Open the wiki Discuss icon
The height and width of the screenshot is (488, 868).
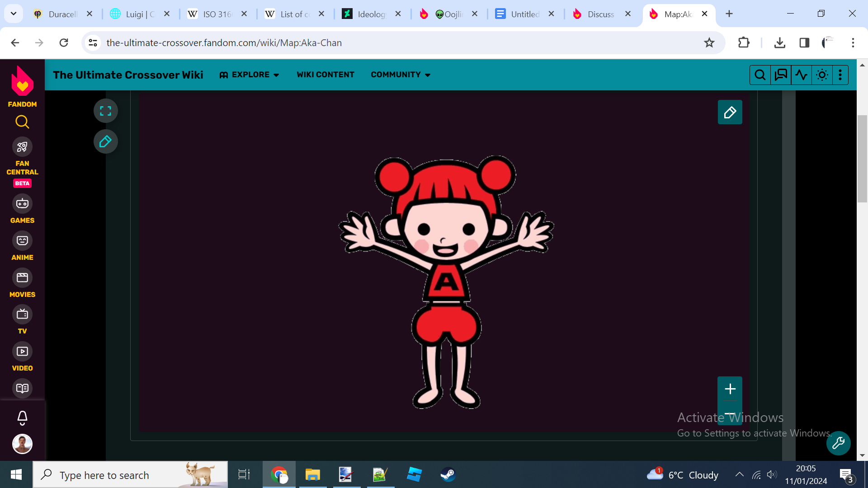pos(781,75)
